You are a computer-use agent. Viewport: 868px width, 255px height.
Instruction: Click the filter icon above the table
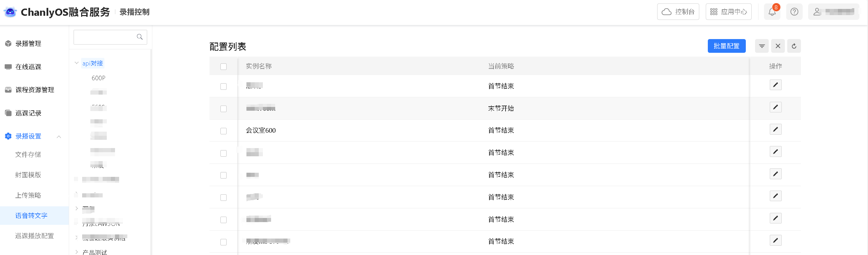(762, 46)
